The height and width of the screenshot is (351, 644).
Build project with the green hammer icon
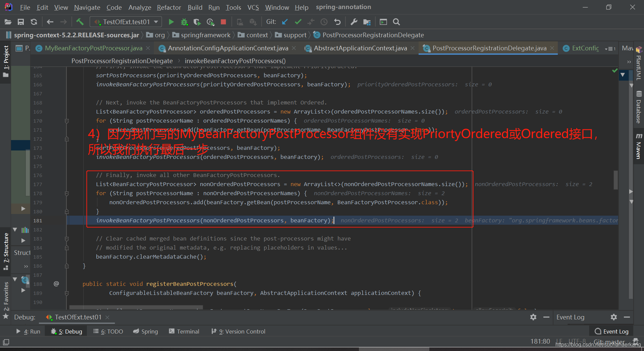click(80, 22)
